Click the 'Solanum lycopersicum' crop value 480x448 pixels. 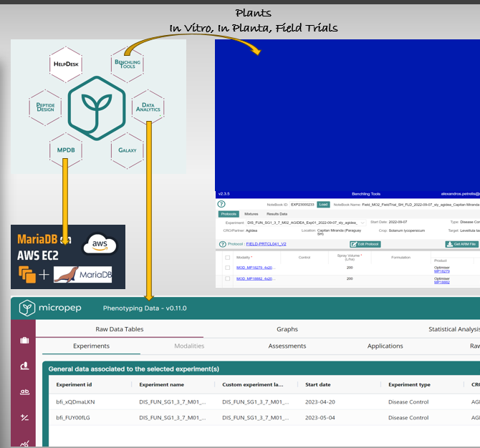[406, 230]
